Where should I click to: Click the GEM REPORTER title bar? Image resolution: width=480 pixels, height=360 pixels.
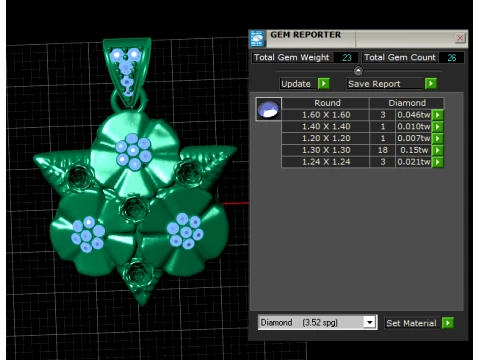pos(358,38)
